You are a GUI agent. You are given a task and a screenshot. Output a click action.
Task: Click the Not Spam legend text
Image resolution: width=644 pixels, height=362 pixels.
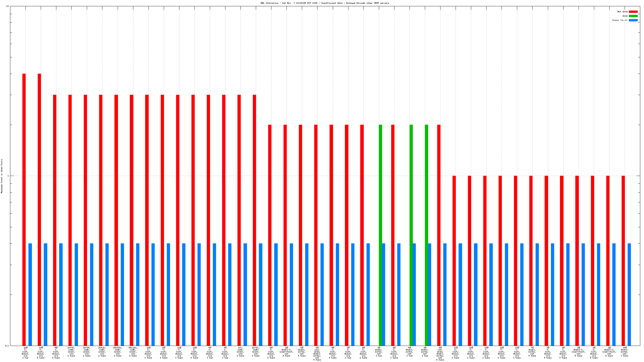coord(622,12)
